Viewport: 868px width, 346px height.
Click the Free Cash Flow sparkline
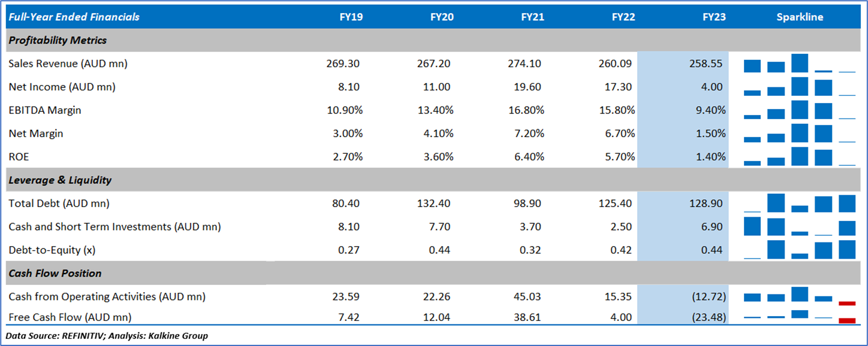pos(799,317)
